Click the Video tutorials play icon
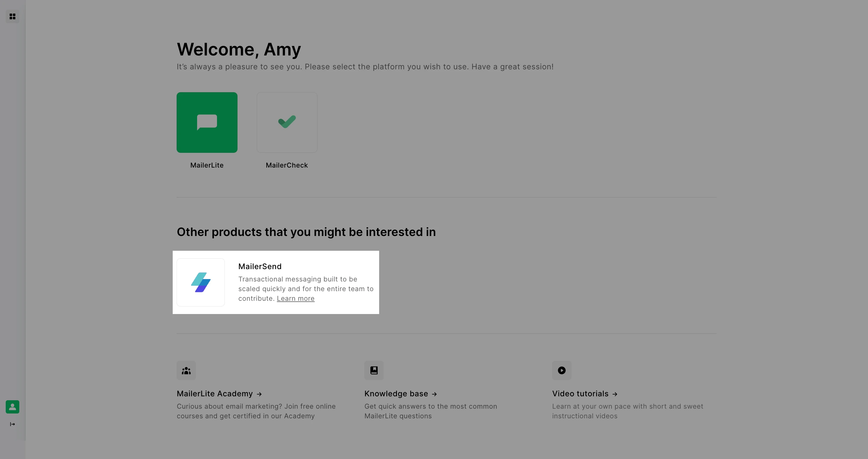 tap(561, 370)
